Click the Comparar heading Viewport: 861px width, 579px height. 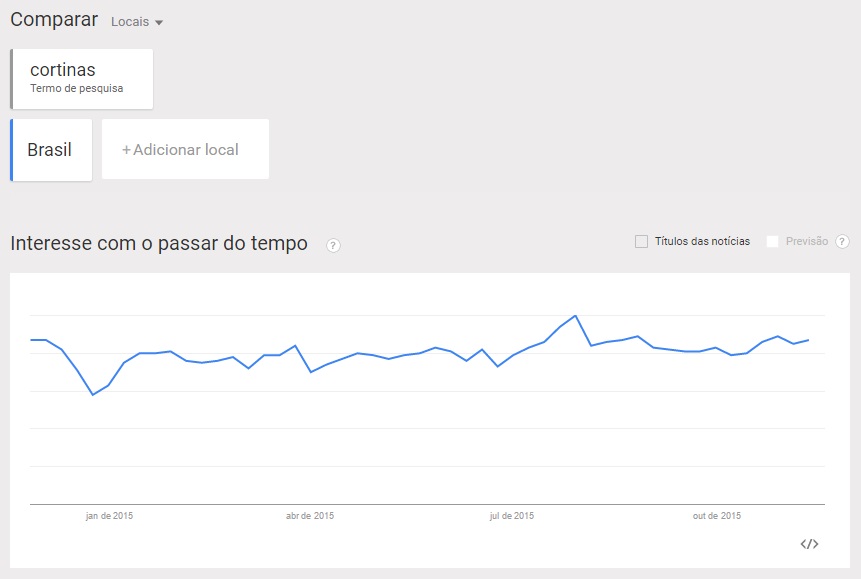[53, 19]
